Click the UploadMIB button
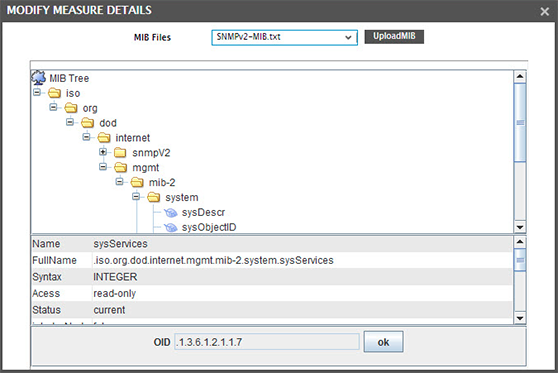 tap(394, 36)
